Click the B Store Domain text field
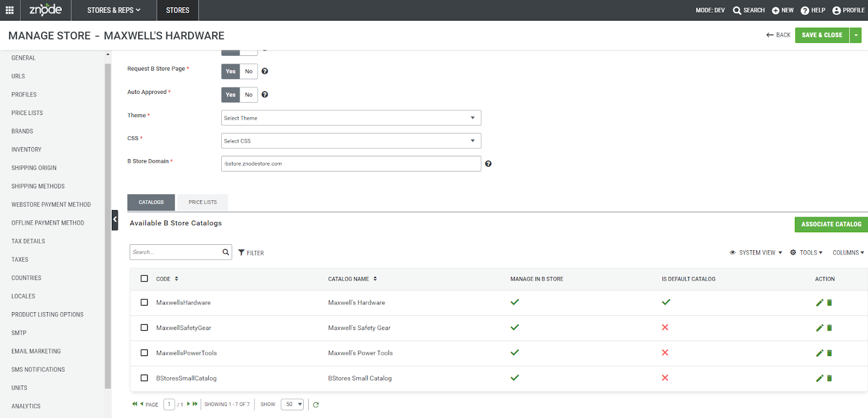Viewport: 868px width, 418px height. [x=351, y=163]
